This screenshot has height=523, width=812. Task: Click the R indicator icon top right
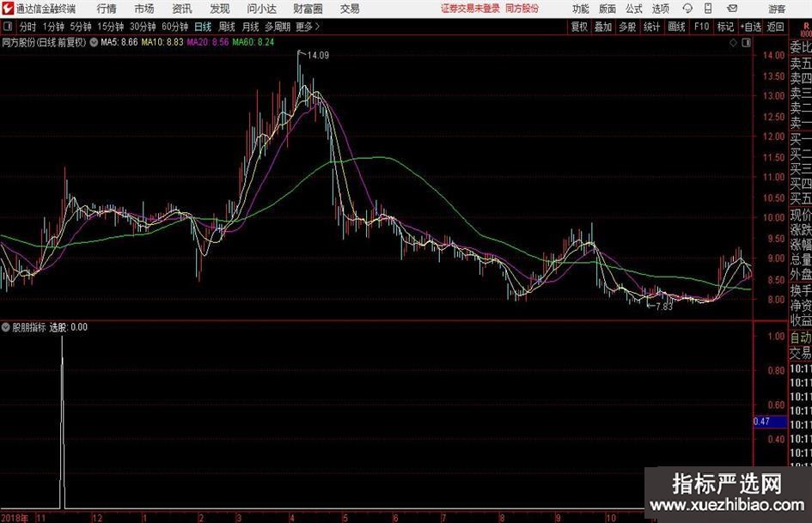(x=806, y=27)
